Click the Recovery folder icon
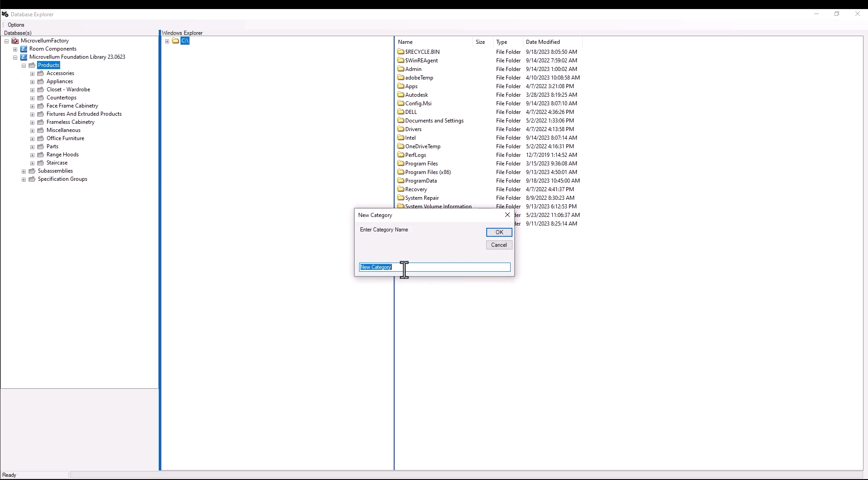 tap(401, 189)
